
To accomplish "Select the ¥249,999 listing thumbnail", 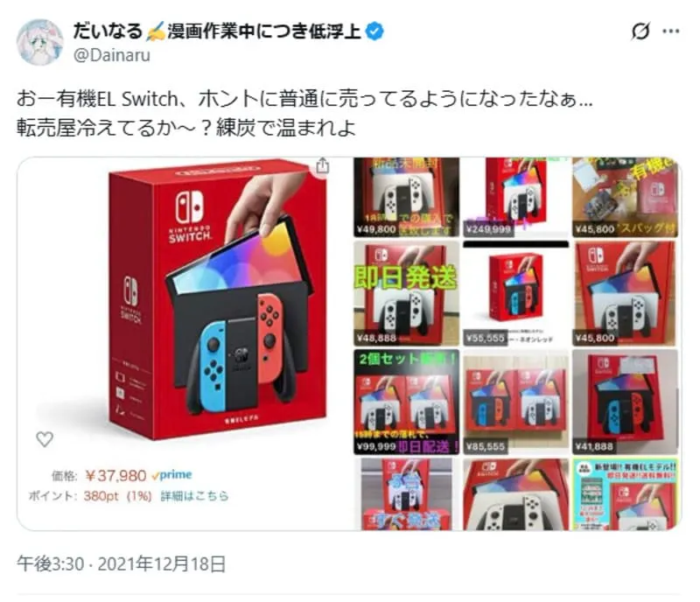I will (x=516, y=197).
